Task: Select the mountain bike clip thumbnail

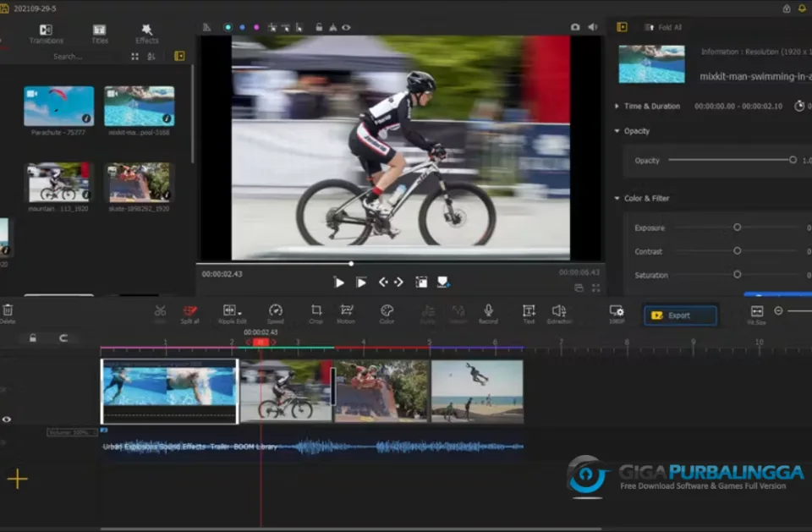Action: [58, 182]
